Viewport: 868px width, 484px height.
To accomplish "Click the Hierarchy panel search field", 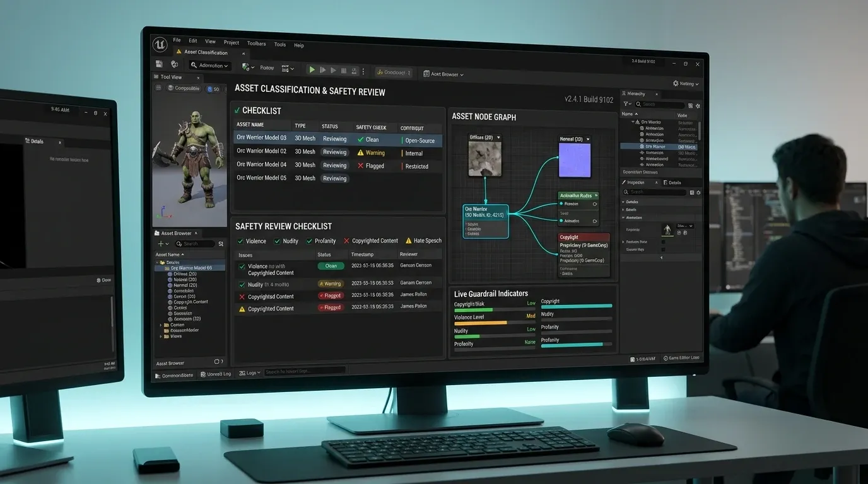I will [x=659, y=105].
